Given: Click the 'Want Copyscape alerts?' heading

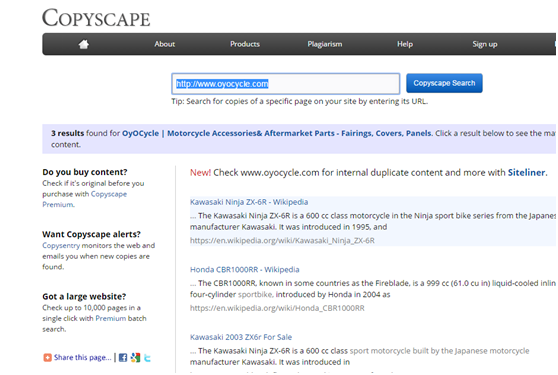Looking at the screenshot, I should tap(91, 234).
